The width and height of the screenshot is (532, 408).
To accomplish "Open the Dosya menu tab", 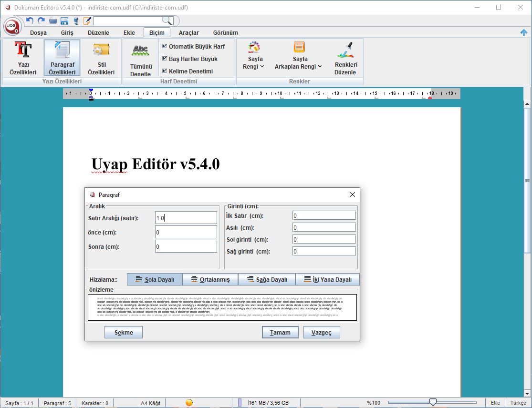I will tap(38, 32).
